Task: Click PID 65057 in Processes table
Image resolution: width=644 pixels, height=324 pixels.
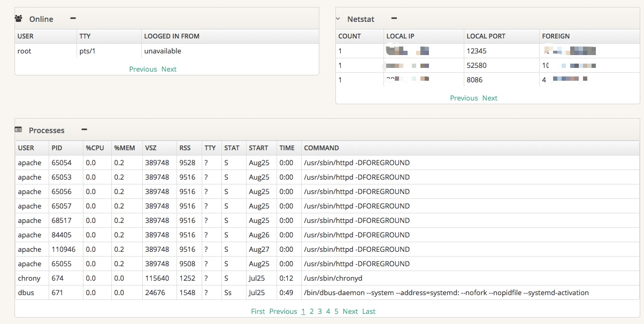Action: [x=66, y=206]
